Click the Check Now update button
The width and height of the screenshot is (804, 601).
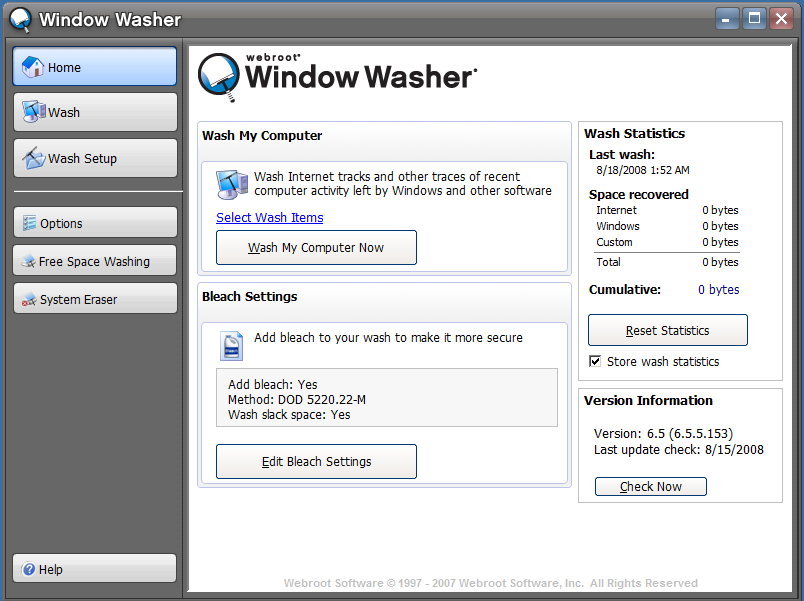click(651, 487)
